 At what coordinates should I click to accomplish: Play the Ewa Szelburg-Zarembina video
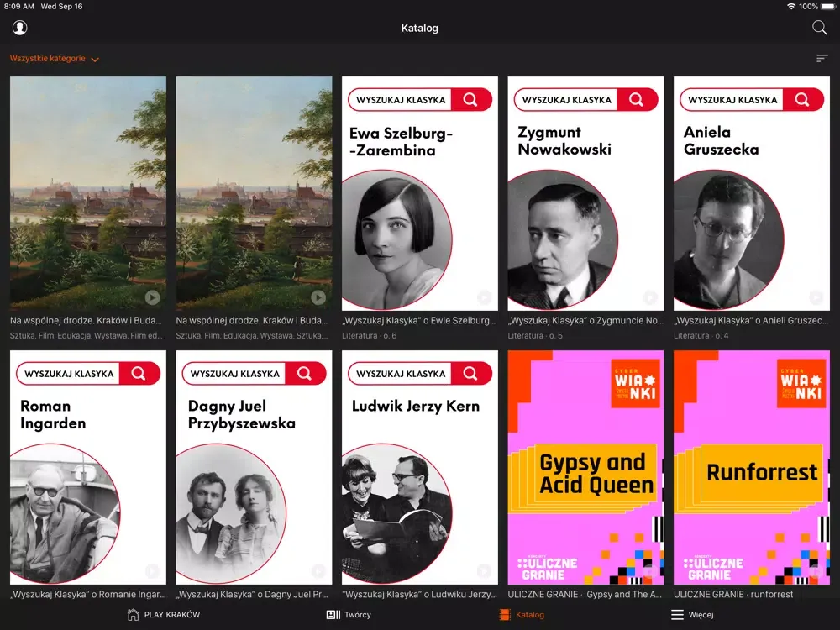tap(485, 297)
